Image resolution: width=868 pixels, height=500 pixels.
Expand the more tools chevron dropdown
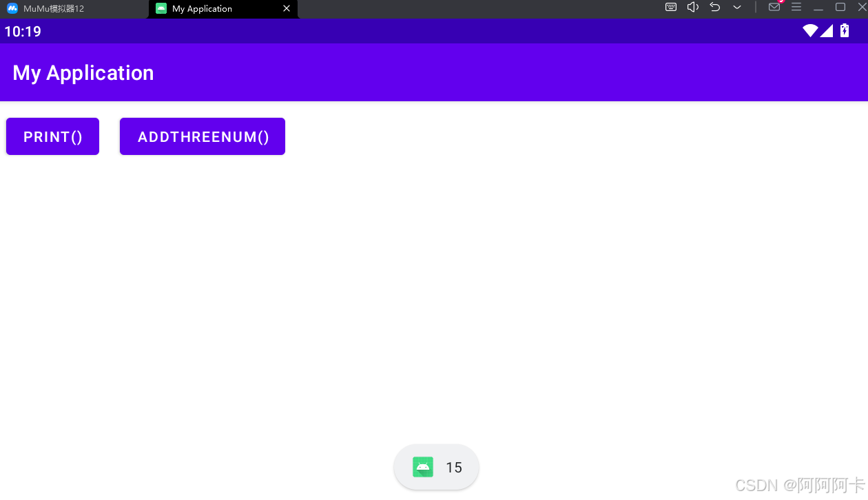737,7
